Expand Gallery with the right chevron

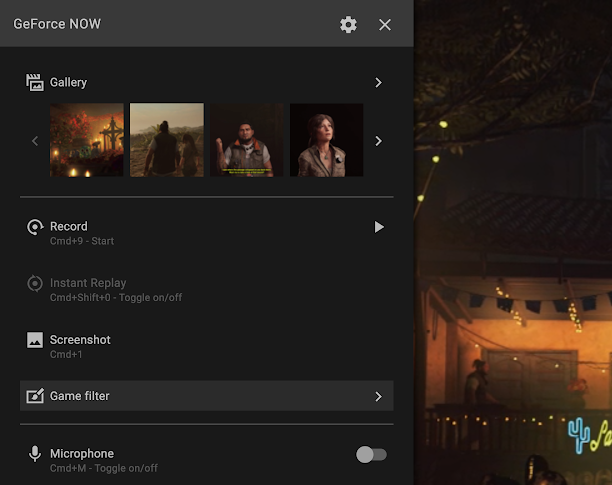point(378,82)
